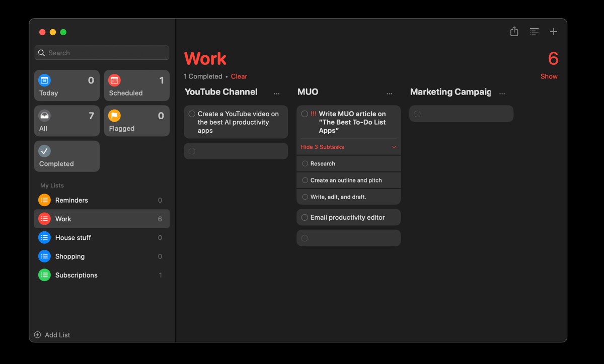Check off Create an outline and pitch
The image size is (604, 364).
click(x=305, y=180)
